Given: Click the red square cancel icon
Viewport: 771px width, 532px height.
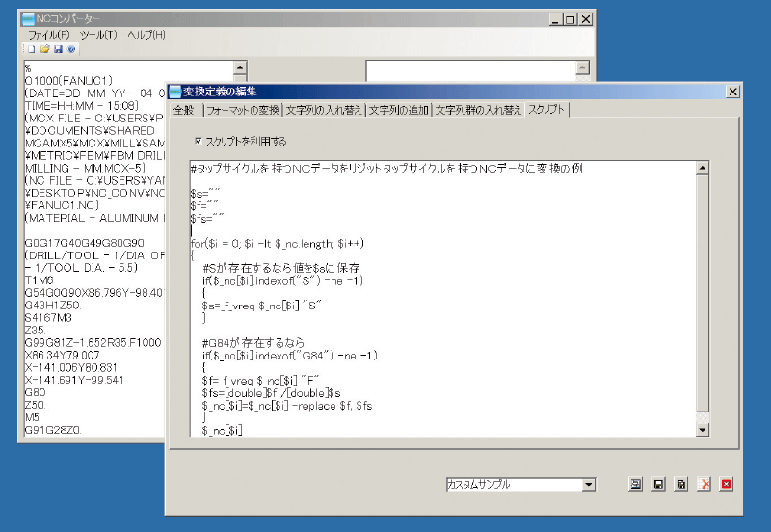Looking at the screenshot, I should 727,484.
